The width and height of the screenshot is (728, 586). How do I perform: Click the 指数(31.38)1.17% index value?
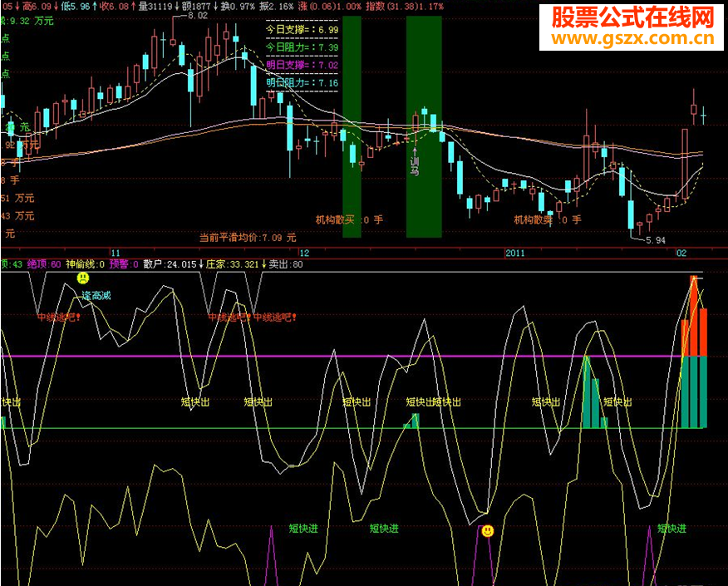coord(405,6)
